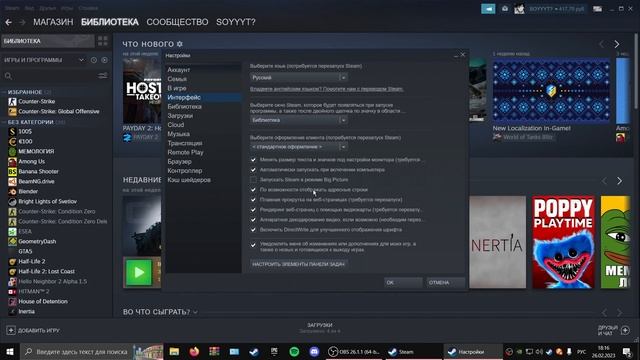Switch to Big Picture mode icon
This screenshot has height=360, width=640.
click(x=597, y=9)
